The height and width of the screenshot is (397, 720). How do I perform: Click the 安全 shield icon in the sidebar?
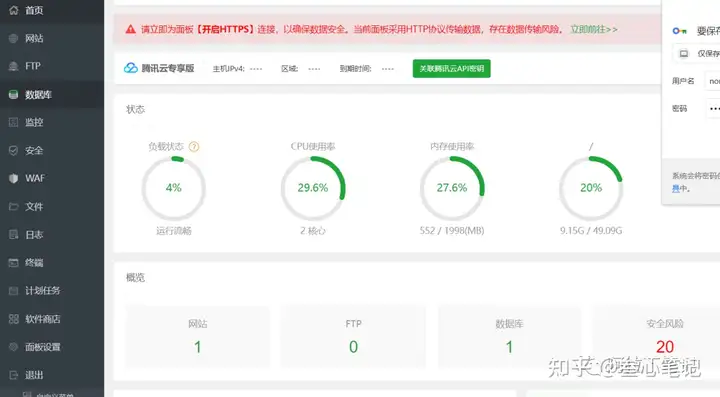14,151
